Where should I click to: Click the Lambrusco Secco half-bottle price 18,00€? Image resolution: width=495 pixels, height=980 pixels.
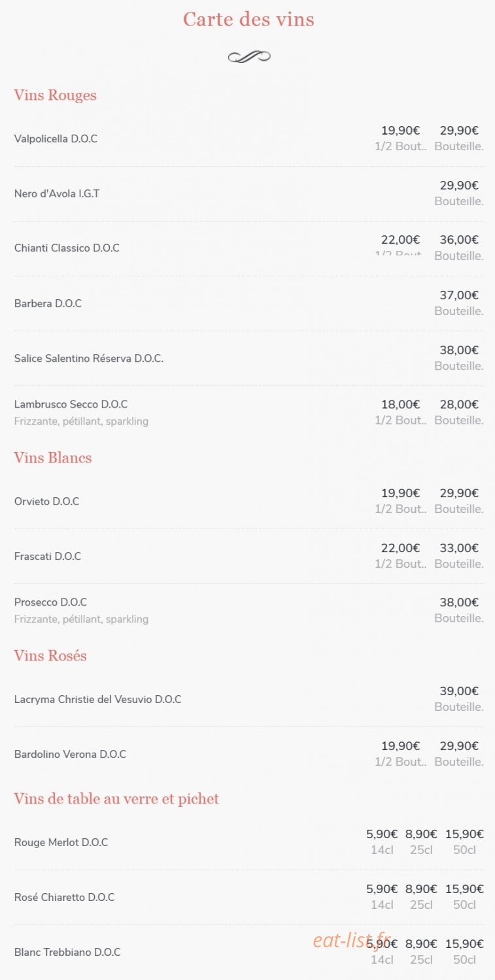point(401,405)
